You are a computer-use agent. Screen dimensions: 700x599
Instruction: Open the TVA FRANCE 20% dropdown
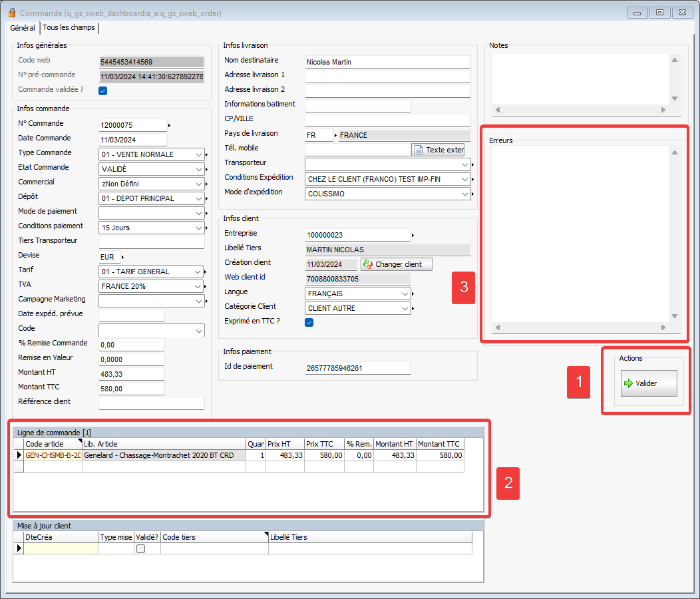coord(200,286)
